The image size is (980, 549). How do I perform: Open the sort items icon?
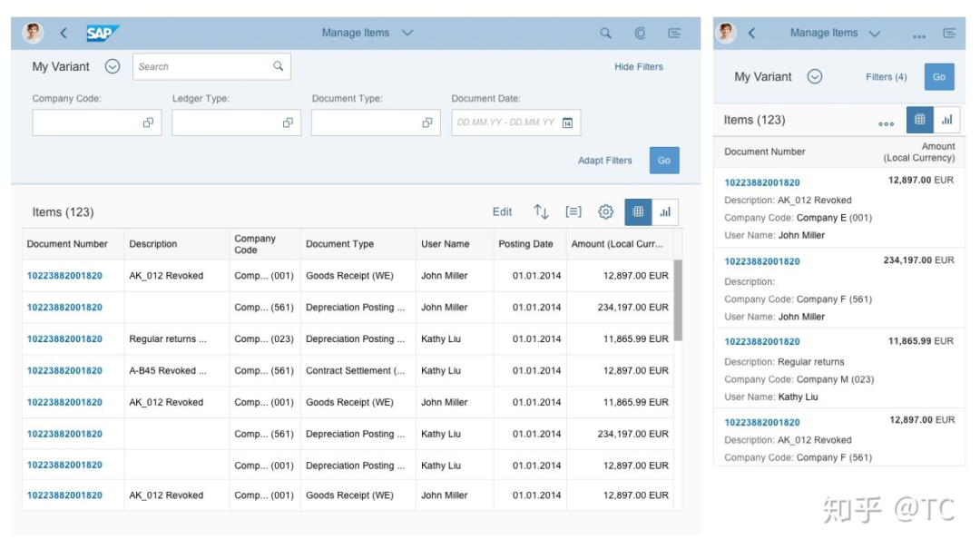coord(541,212)
